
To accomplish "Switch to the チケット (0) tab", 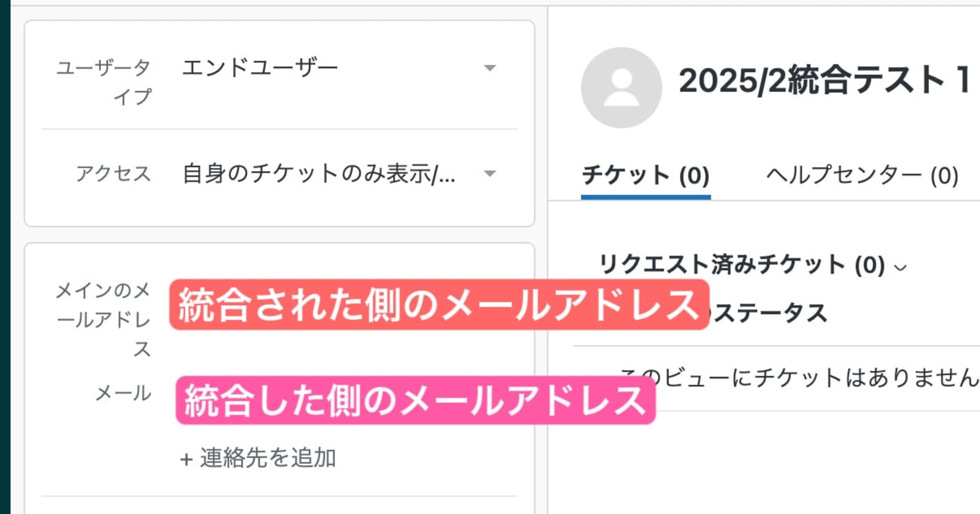I will [x=645, y=176].
